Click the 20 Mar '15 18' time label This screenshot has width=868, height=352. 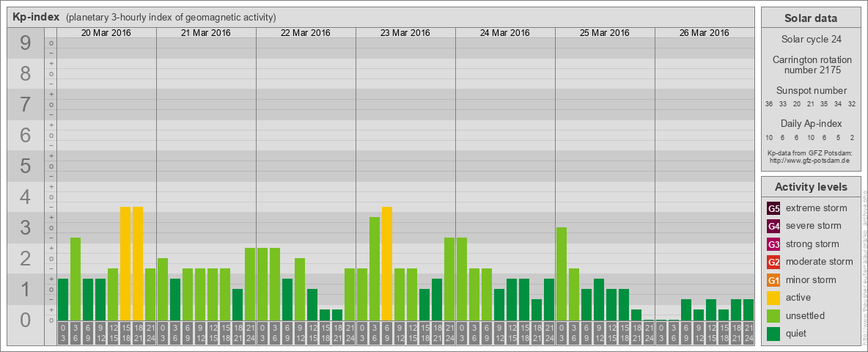[125, 333]
